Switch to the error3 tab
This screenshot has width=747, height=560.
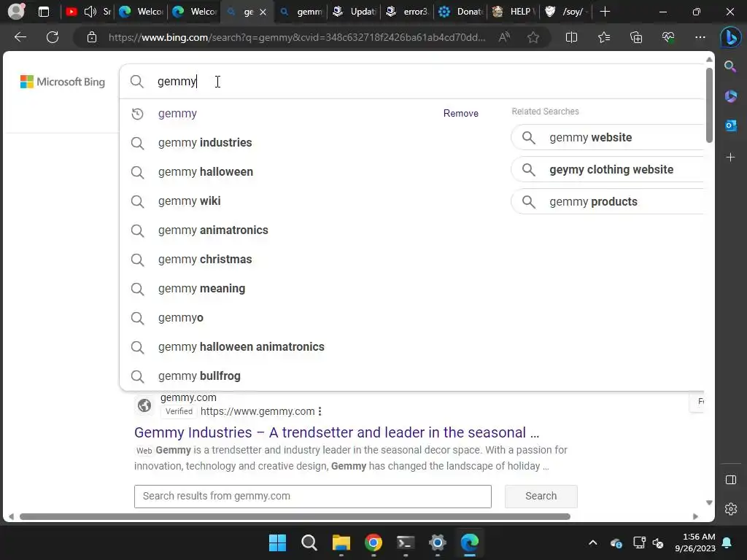[407, 12]
